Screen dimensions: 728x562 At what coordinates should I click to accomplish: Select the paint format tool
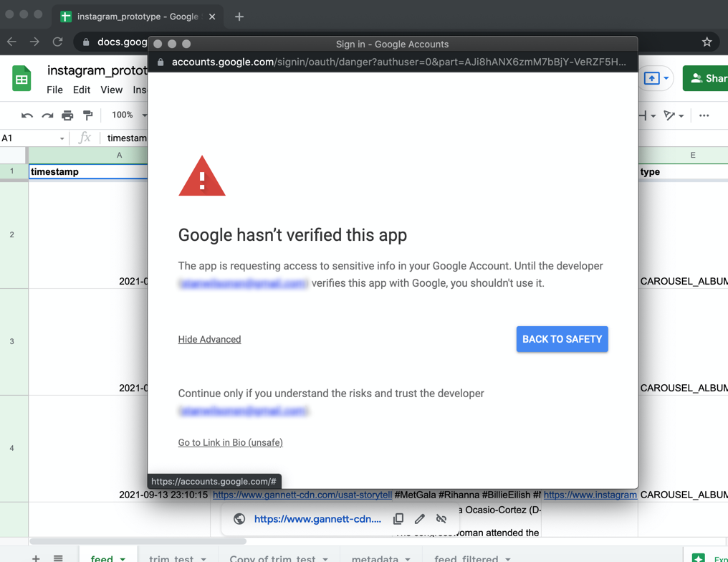point(88,115)
